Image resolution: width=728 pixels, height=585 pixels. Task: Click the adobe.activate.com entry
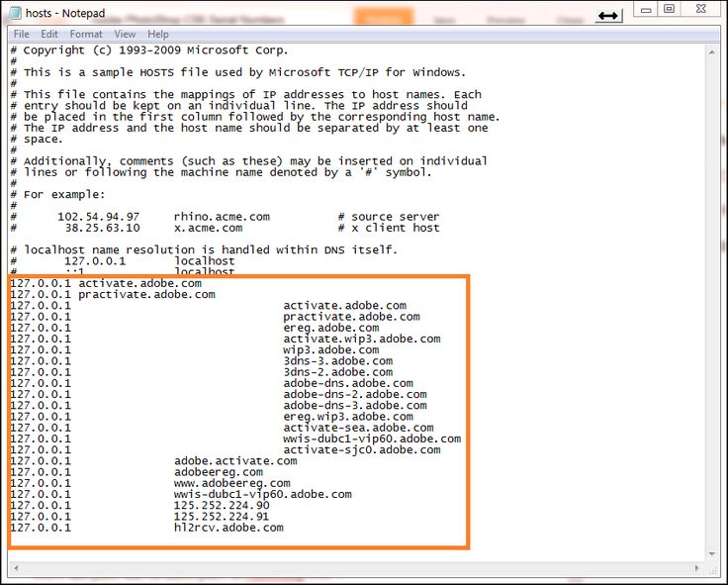tap(235, 461)
